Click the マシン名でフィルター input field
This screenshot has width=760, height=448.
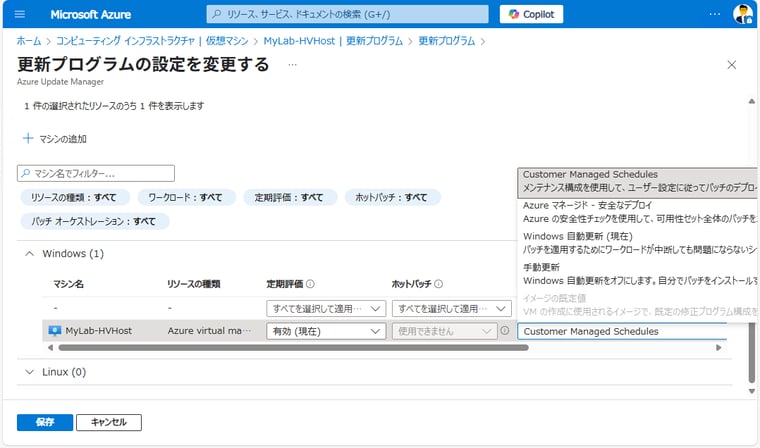tap(96, 173)
